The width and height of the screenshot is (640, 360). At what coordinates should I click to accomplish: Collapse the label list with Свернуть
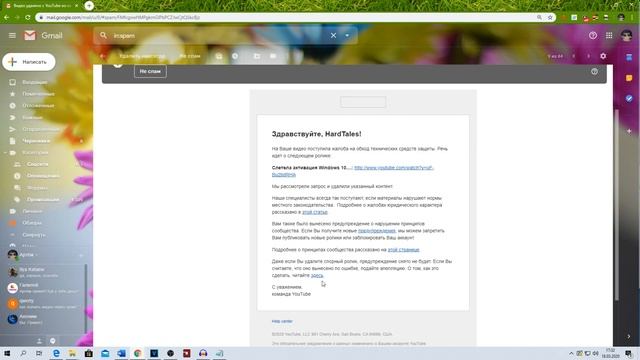[33, 235]
